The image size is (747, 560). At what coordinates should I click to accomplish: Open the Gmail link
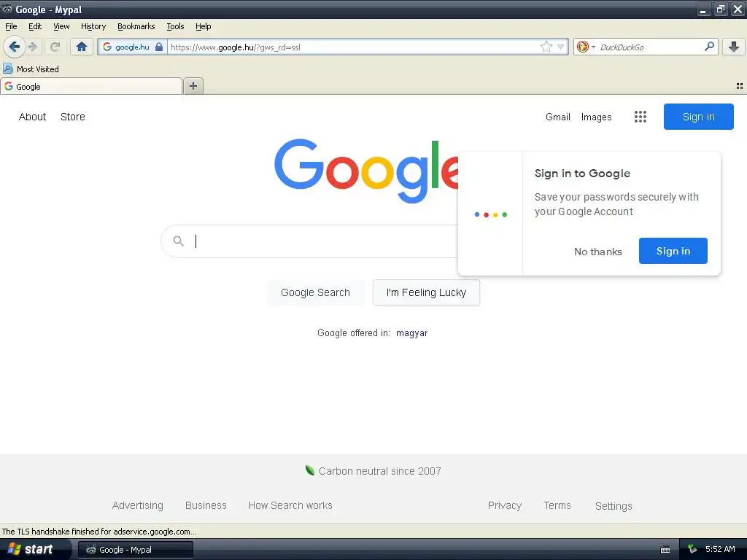(558, 117)
